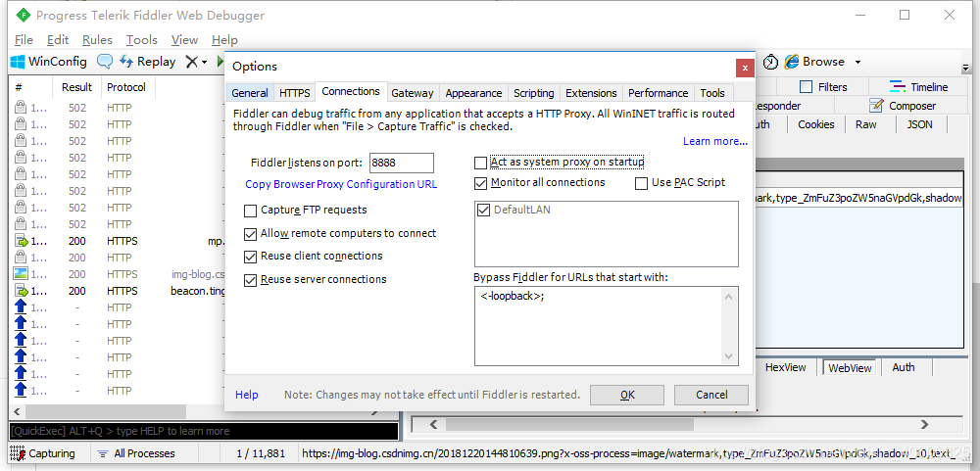The image size is (980, 471).
Task: Open the Rules menu
Action: coord(97,40)
